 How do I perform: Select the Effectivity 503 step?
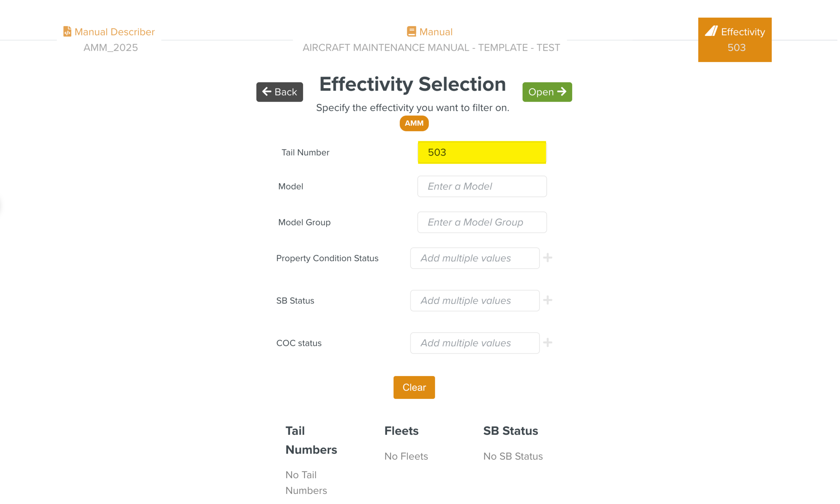(734, 40)
